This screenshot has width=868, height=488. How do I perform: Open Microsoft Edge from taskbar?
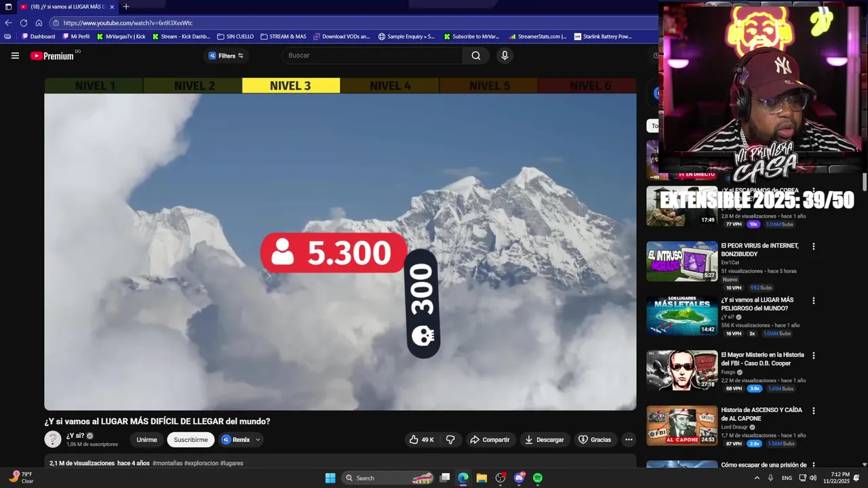click(x=463, y=478)
